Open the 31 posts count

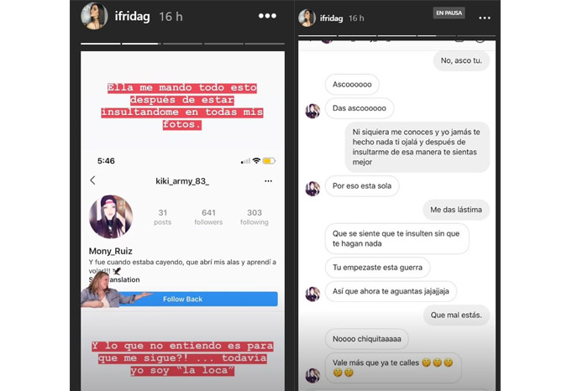click(162, 217)
